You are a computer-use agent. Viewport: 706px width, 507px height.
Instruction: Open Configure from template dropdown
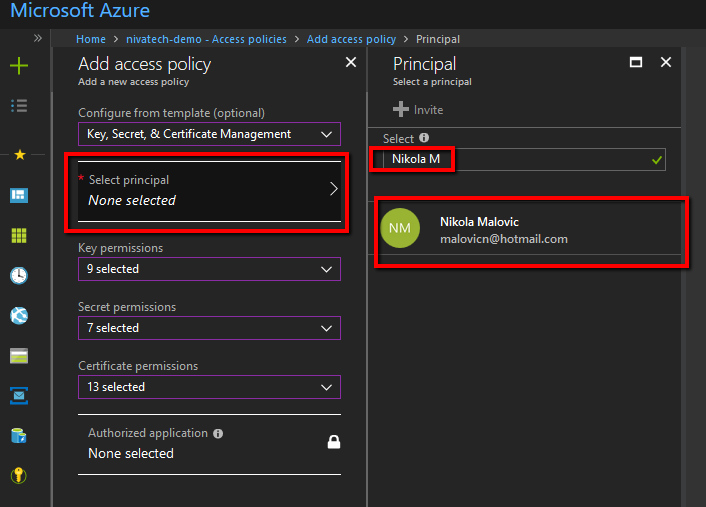(x=209, y=134)
